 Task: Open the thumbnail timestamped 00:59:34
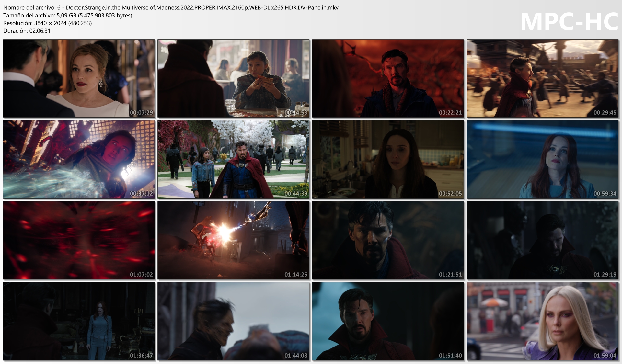(543, 159)
